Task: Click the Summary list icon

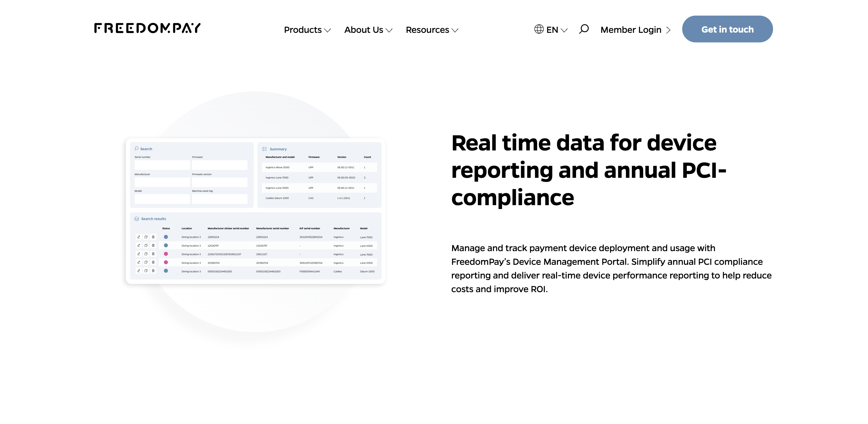Action: pos(265,149)
